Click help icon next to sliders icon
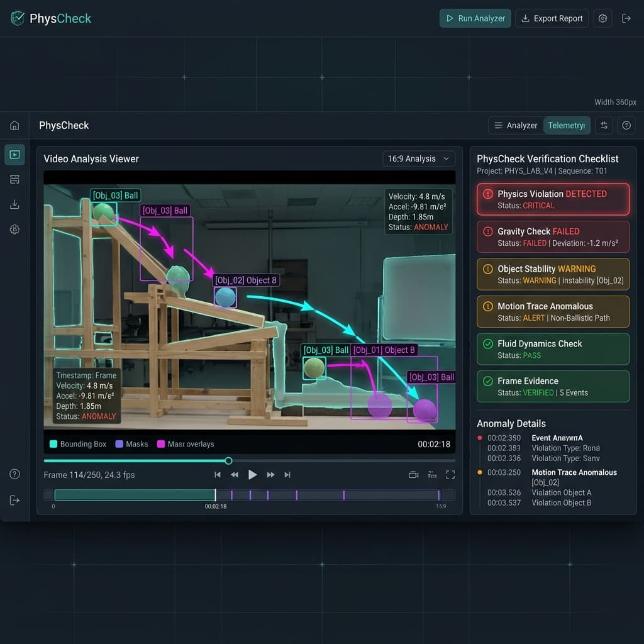Viewport: 644px width, 644px height. (x=626, y=125)
